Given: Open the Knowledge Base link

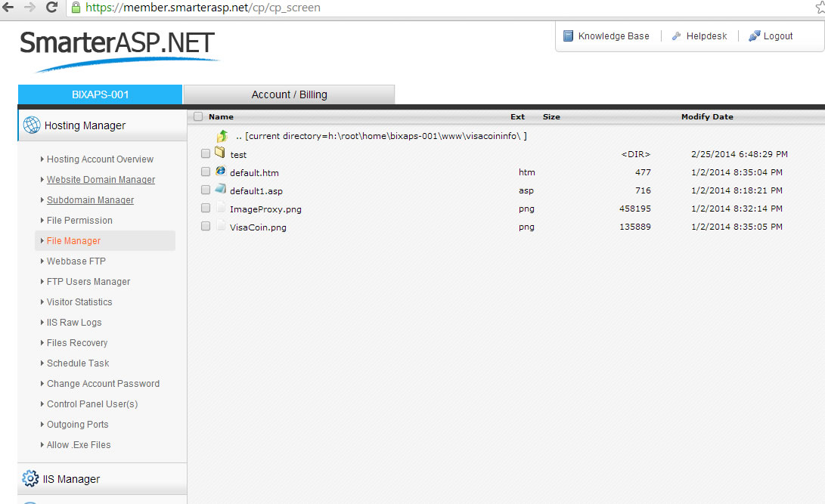Looking at the screenshot, I should click(x=613, y=36).
